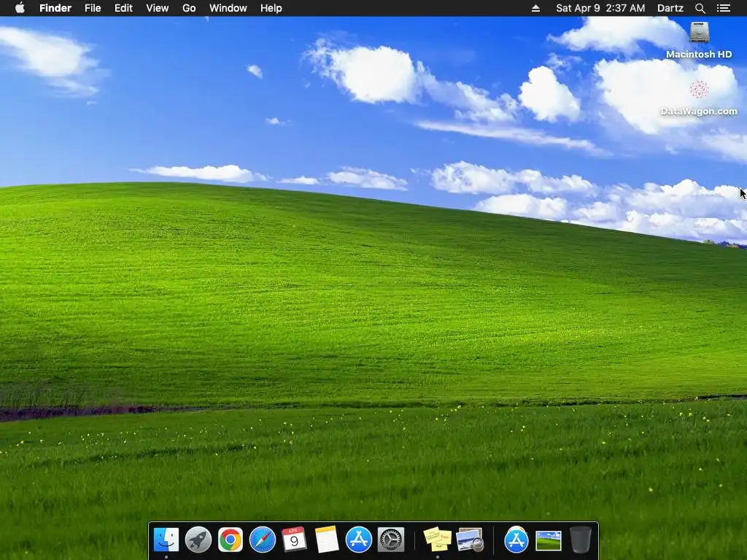The height and width of the screenshot is (560, 747).
Task: Open App Store icon next to Notes
Action: pyautogui.click(x=359, y=540)
